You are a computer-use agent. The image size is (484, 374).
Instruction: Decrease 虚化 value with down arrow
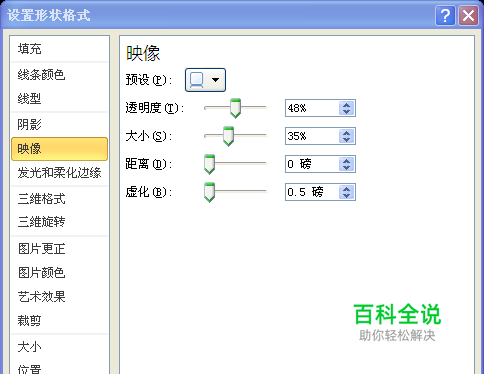tap(347, 196)
